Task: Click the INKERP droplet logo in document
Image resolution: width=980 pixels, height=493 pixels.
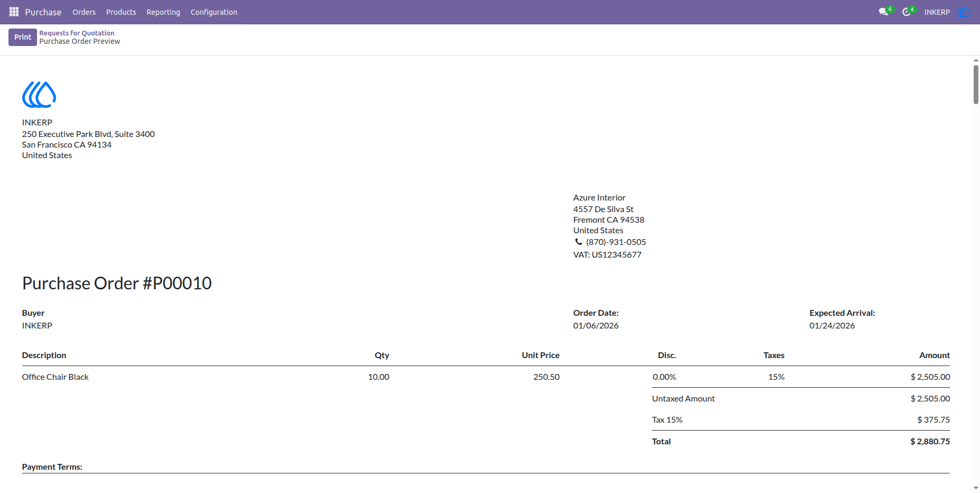Action: (x=39, y=95)
